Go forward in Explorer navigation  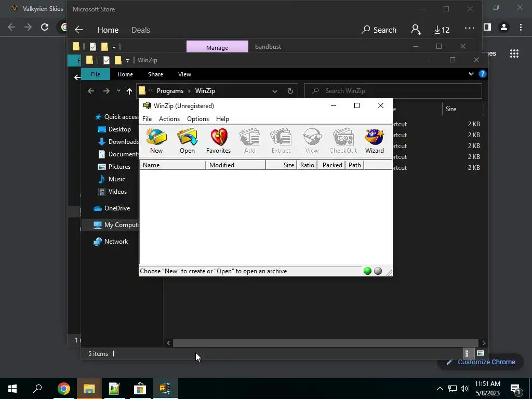(106, 91)
